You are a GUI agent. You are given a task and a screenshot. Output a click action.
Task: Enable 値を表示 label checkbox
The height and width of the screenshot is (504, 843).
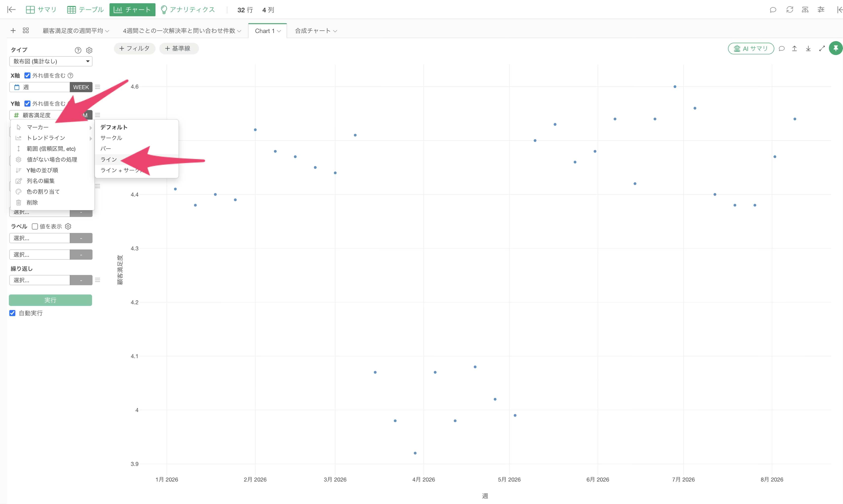pyautogui.click(x=35, y=226)
